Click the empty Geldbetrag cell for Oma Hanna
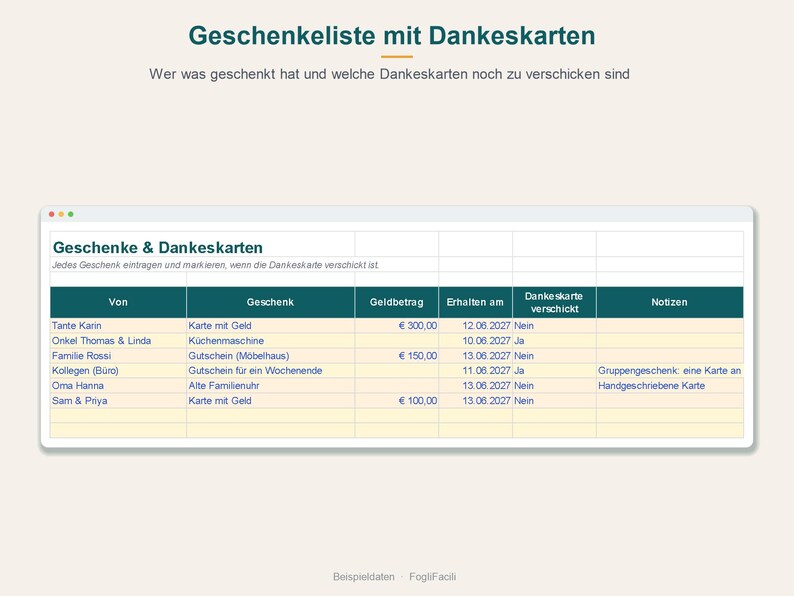This screenshot has height=596, width=794. click(x=396, y=386)
